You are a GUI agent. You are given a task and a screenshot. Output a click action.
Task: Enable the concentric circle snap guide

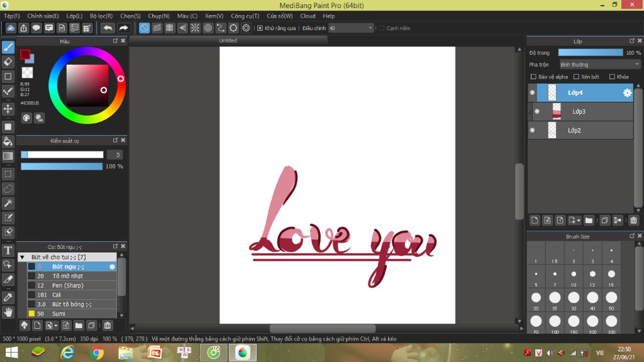click(208, 28)
